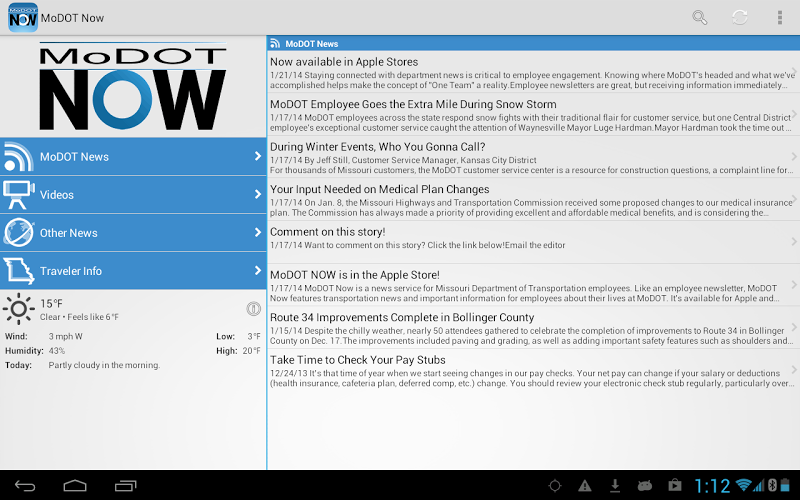Click the warning triangle status icon
800x500 pixels.
pyautogui.click(x=585, y=486)
